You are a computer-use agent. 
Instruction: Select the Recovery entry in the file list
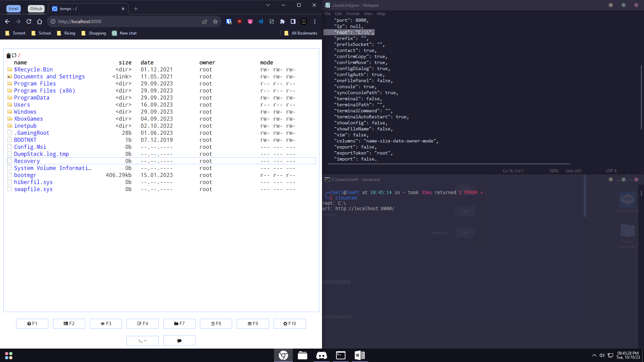(27, 161)
